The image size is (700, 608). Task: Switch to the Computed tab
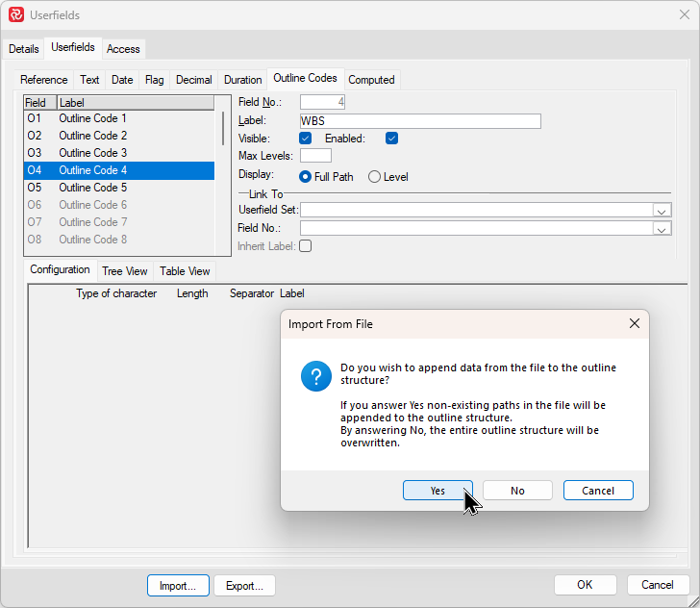[371, 80]
